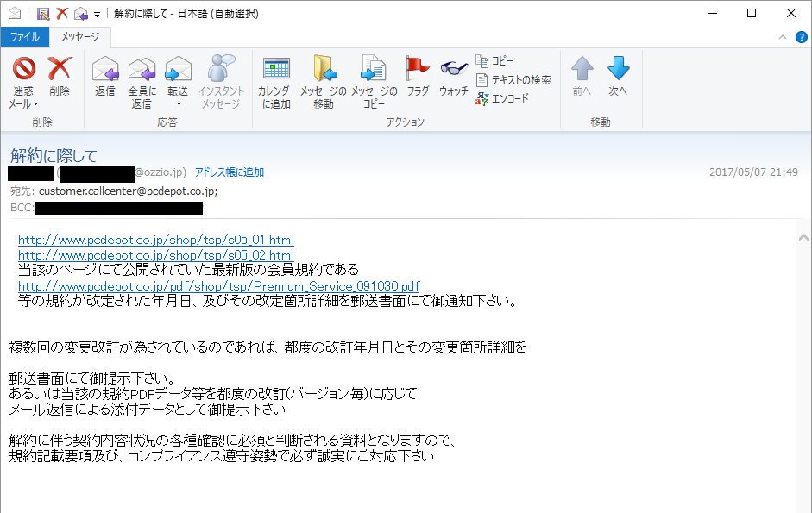The width and height of the screenshot is (812, 513).
Task: Click the line starting 規約記載要項及び
Action: pos(221,456)
